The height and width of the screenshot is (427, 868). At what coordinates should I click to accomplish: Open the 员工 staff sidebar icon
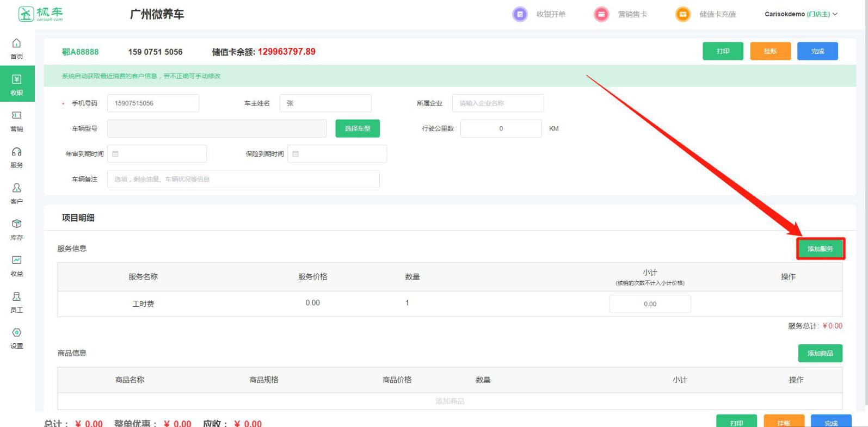pos(17,296)
